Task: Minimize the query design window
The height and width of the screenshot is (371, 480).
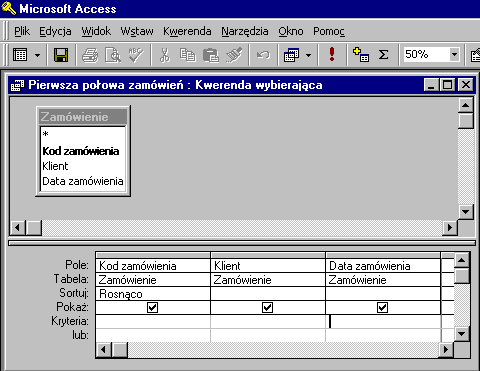Action: point(432,85)
